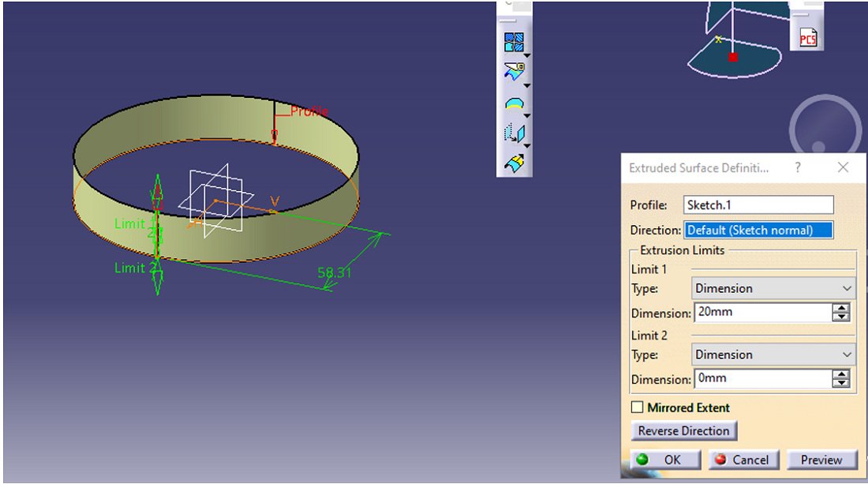Open Limit 1 Type dropdown
The image size is (868, 484).
coord(773,288)
